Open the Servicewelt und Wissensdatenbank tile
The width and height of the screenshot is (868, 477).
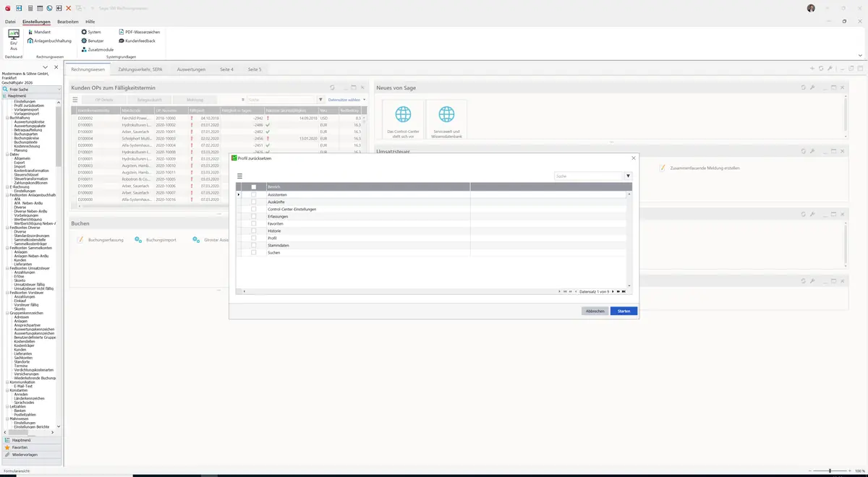[x=446, y=119]
